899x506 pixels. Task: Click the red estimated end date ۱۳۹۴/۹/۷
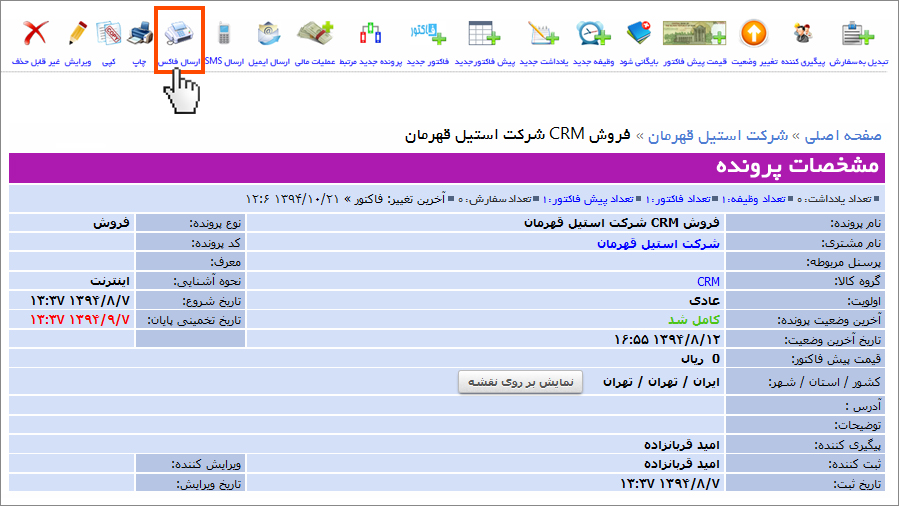tap(80, 320)
